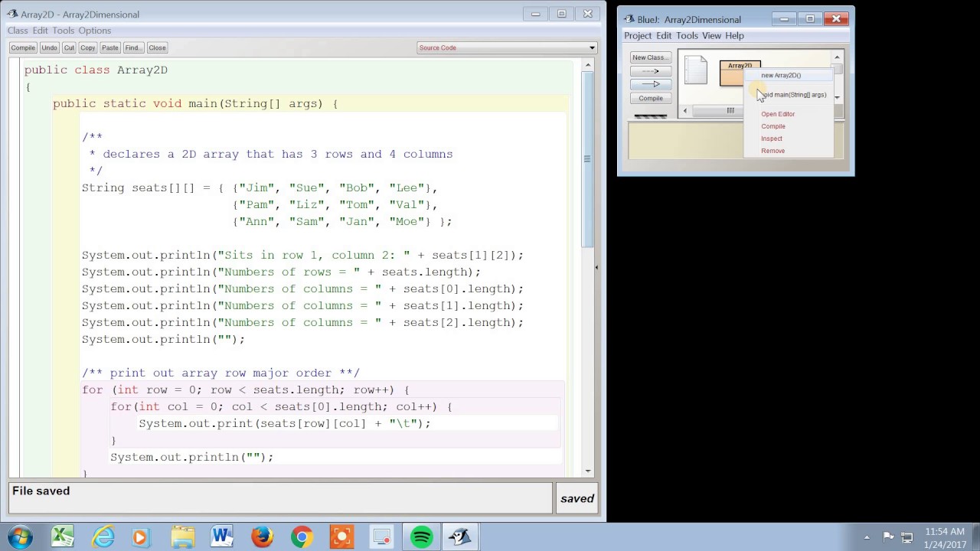The height and width of the screenshot is (551, 980).
Task: Choose Open Editor in the context menu
Action: click(789, 114)
